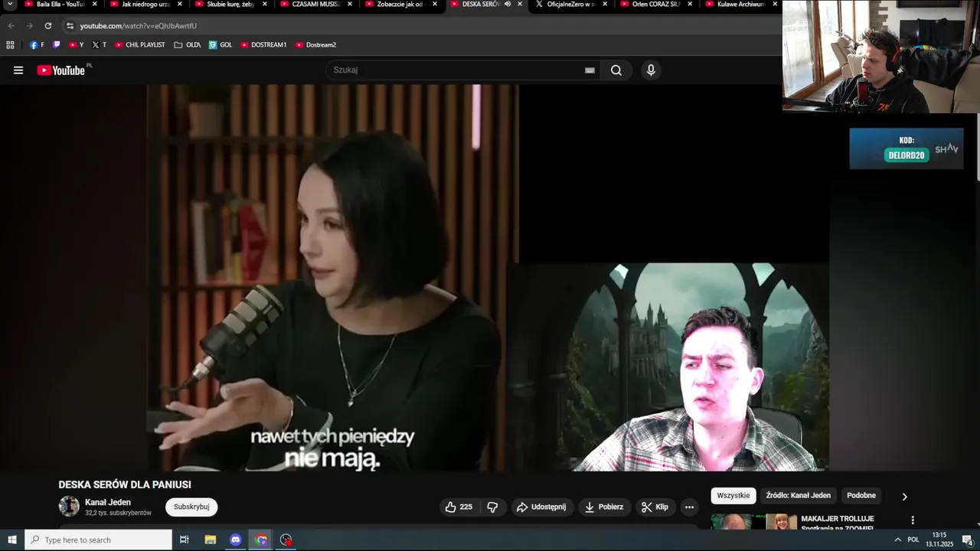Switch to the Zobaczcie jak od tab
This screenshot has height=551, width=980.
click(x=400, y=5)
